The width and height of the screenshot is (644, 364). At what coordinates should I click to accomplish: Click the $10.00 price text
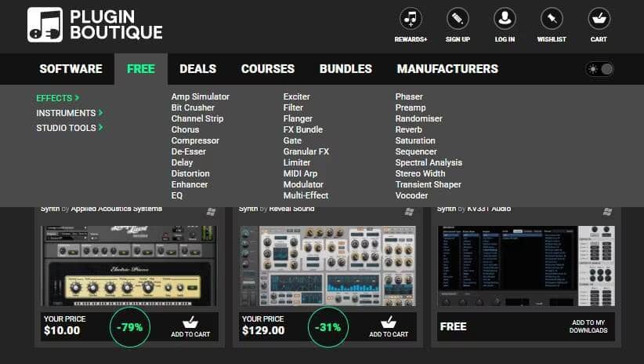coord(62,331)
